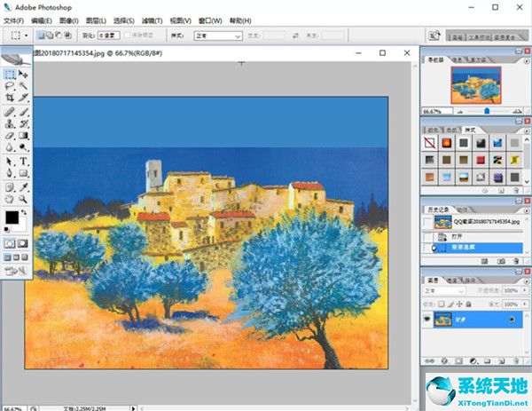Select the Brush tool
532x411 pixels.
(x=23, y=112)
